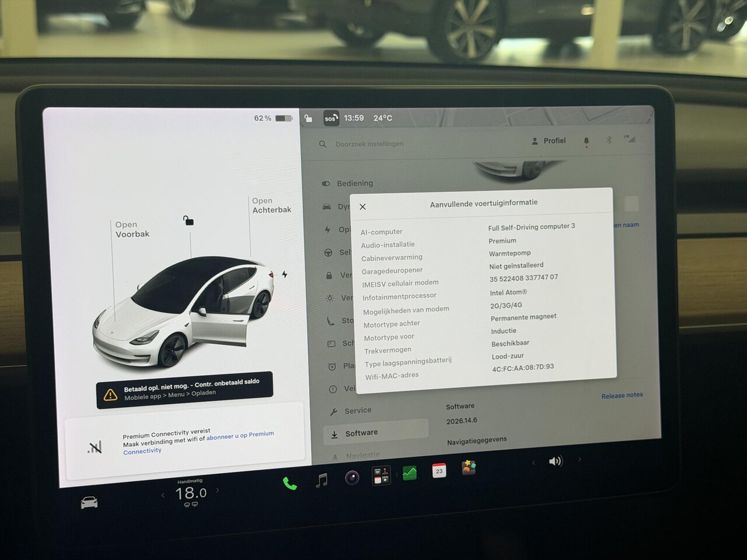Tap the charge port lightning icon
This screenshot has height=560, width=747.
(x=285, y=274)
